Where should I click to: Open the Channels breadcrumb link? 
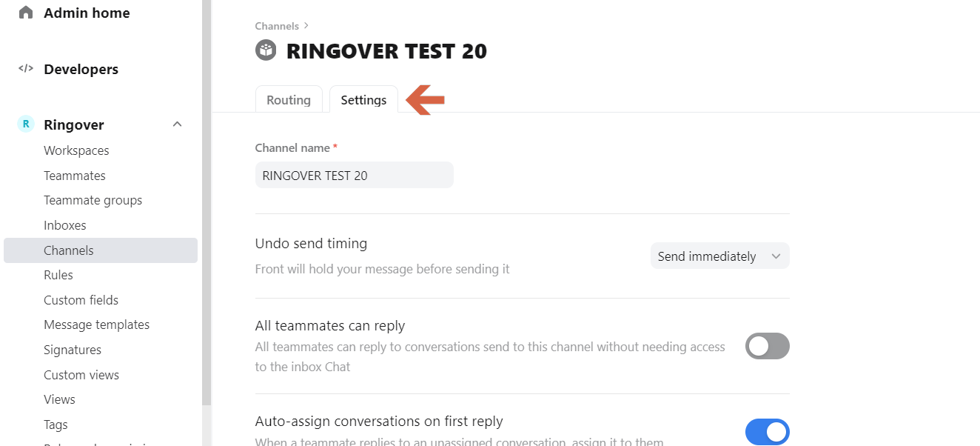pos(277,26)
